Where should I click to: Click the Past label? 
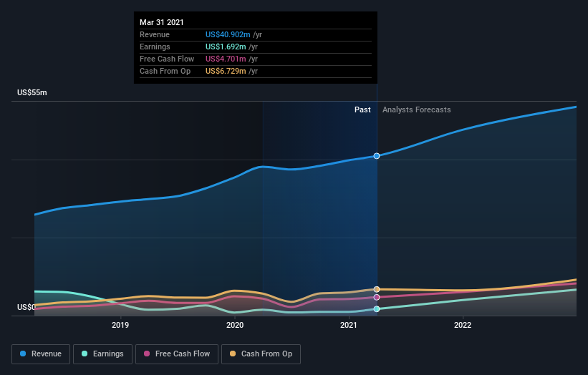click(x=362, y=109)
